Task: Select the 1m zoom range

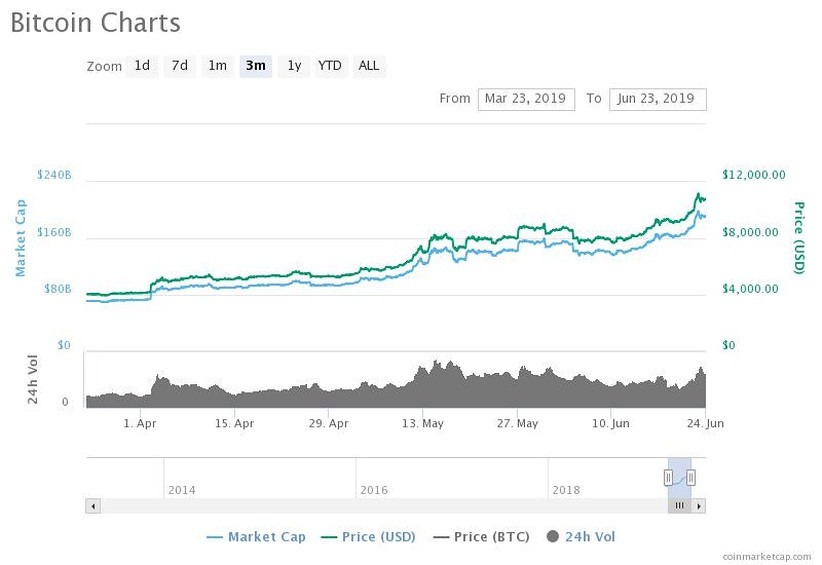Action: [x=217, y=66]
